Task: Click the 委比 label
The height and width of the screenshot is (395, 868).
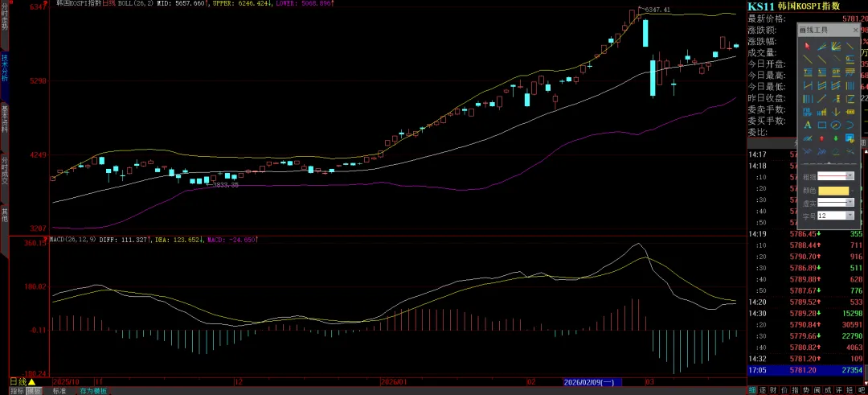Action: 757,132
